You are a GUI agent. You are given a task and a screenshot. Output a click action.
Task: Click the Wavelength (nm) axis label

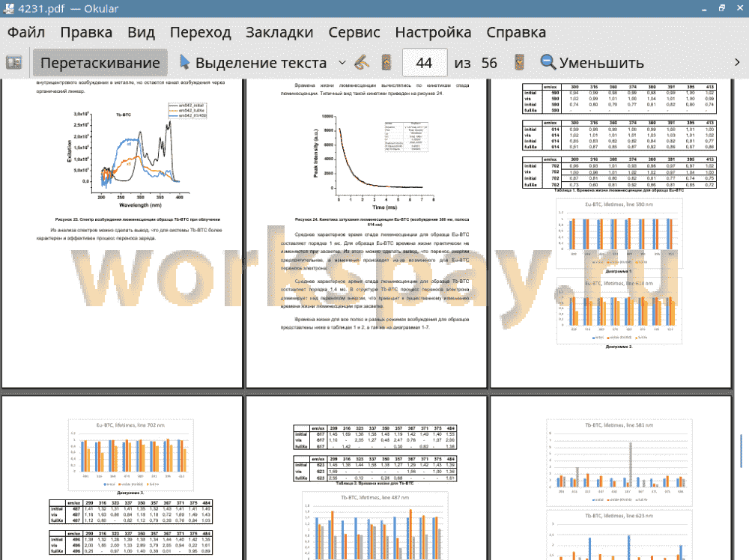(x=140, y=205)
